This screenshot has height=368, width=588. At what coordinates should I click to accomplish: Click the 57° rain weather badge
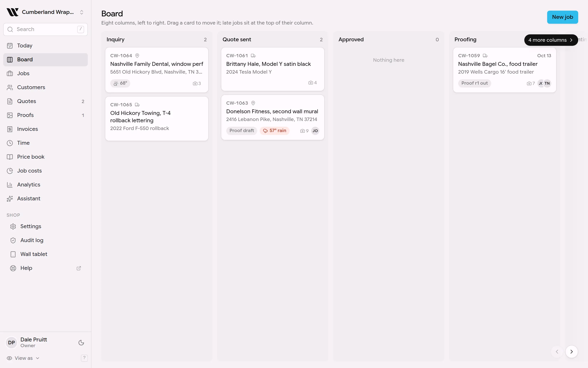click(275, 131)
